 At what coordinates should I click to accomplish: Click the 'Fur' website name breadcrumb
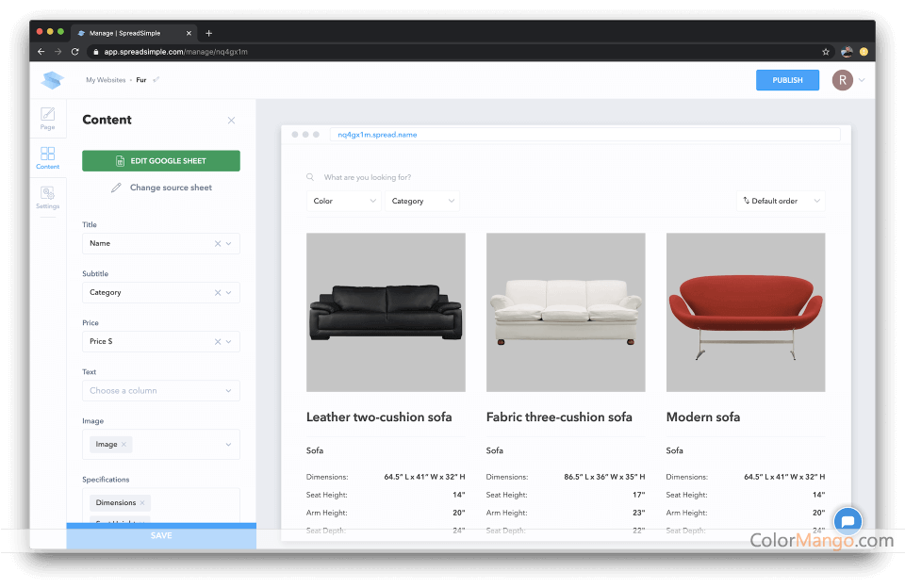coord(141,80)
